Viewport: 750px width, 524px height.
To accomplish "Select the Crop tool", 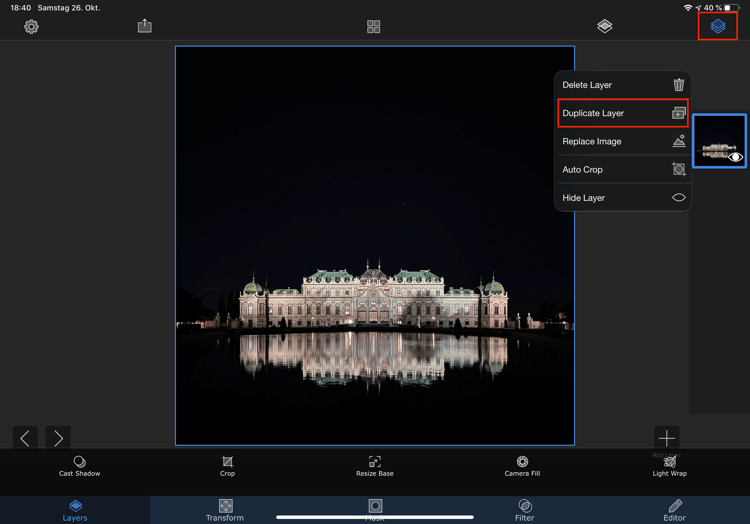I will click(227, 466).
